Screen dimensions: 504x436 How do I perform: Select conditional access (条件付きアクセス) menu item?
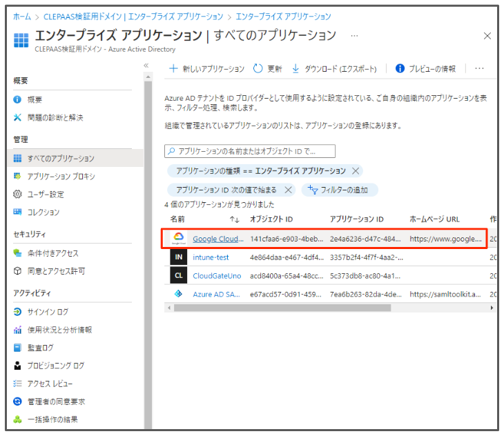coord(52,253)
